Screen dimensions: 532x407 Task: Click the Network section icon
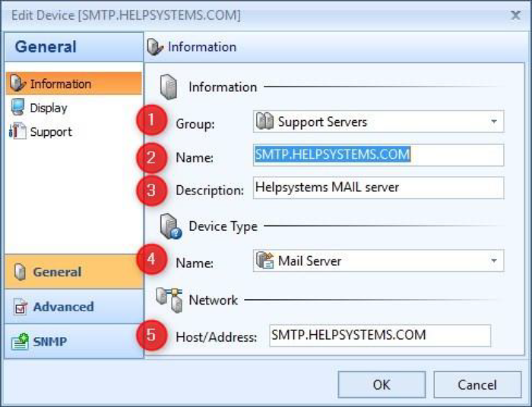(x=170, y=300)
